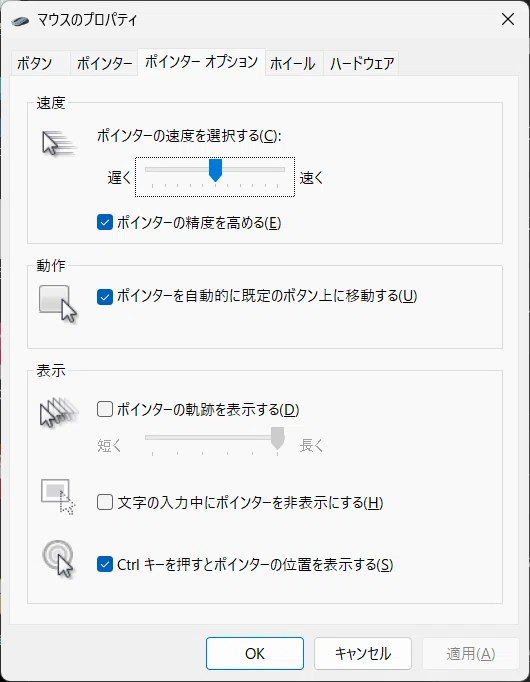The width and height of the screenshot is (530, 682).
Task: Select the ホイール tab
Action: click(x=293, y=64)
